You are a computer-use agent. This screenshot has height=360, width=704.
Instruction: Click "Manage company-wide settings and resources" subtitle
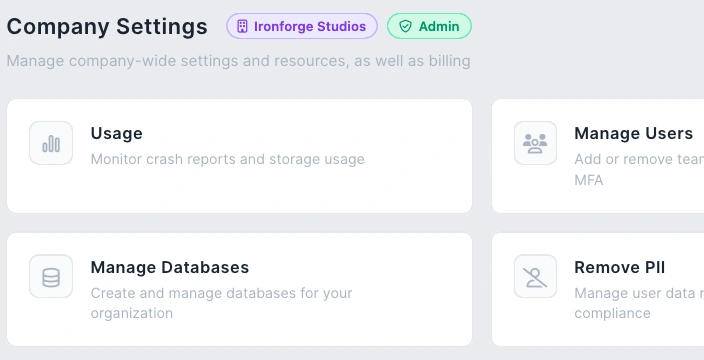[x=238, y=61]
